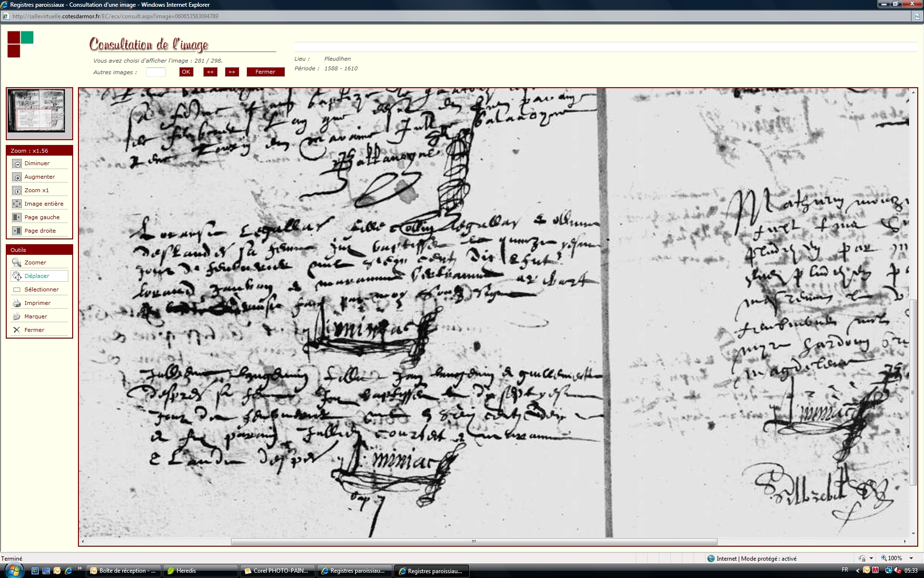Close viewer via Fermer tool in Outils
Screen dimensions: 924x578
point(17,330)
